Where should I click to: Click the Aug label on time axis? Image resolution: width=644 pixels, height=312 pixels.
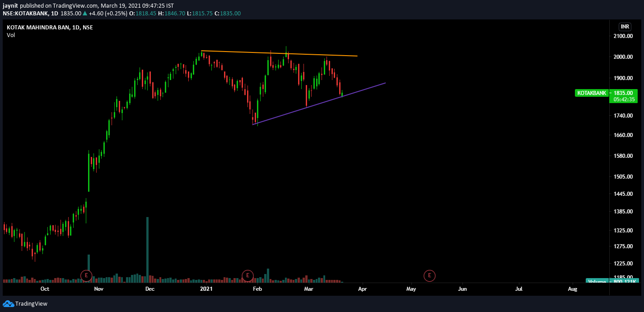point(572,288)
